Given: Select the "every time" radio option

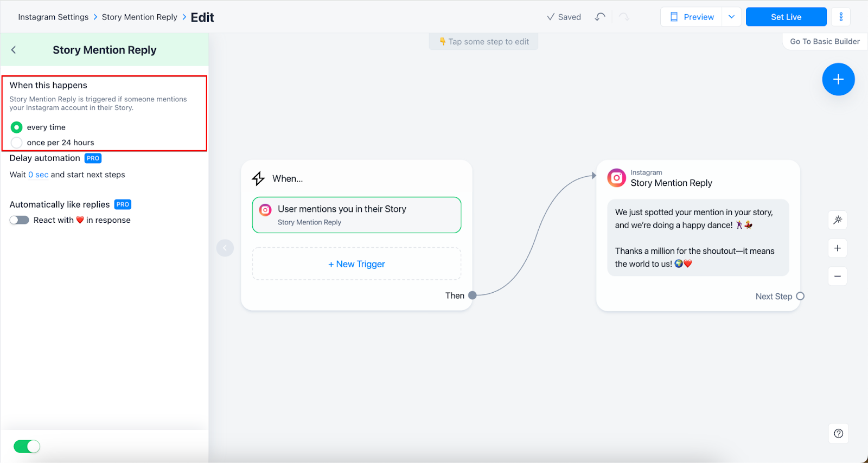Looking at the screenshot, I should click(x=17, y=127).
